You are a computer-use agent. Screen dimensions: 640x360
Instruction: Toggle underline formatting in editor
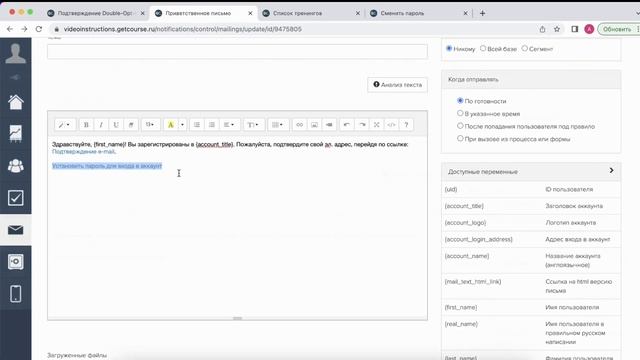(x=116, y=125)
